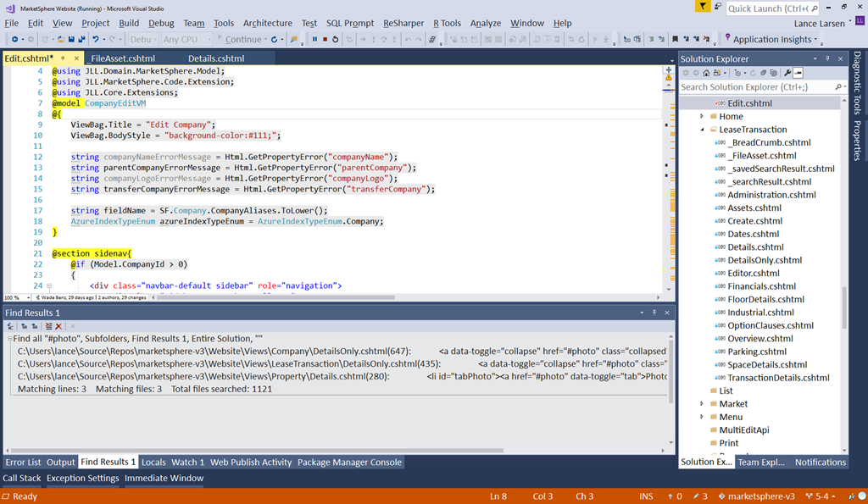Open the Immediate Window tab
Image resolution: width=868 pixels, height=504 pixels.
[x=164, y=478]
